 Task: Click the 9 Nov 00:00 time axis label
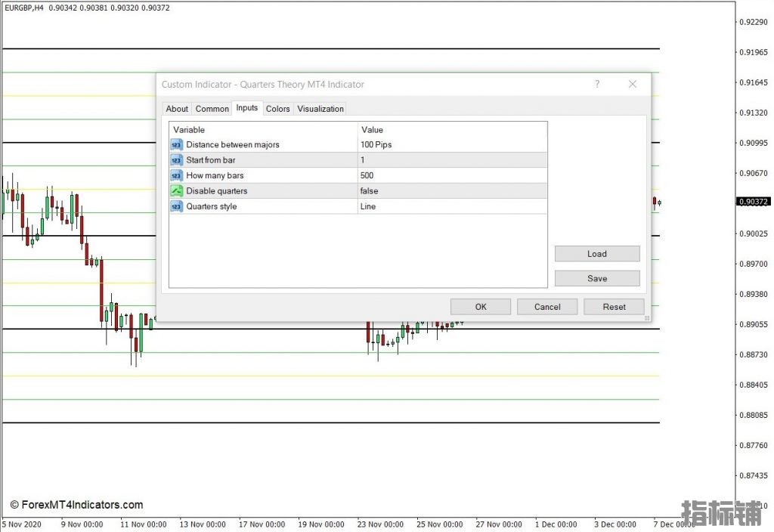82,524
